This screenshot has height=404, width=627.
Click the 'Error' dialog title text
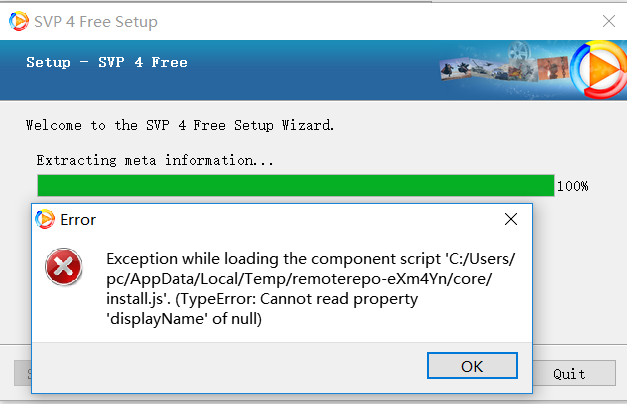pyautogui.click(x=78, y=219)
